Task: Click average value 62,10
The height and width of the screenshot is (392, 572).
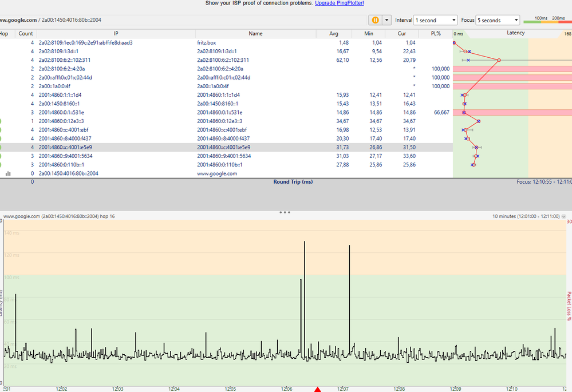Action: 342,60
